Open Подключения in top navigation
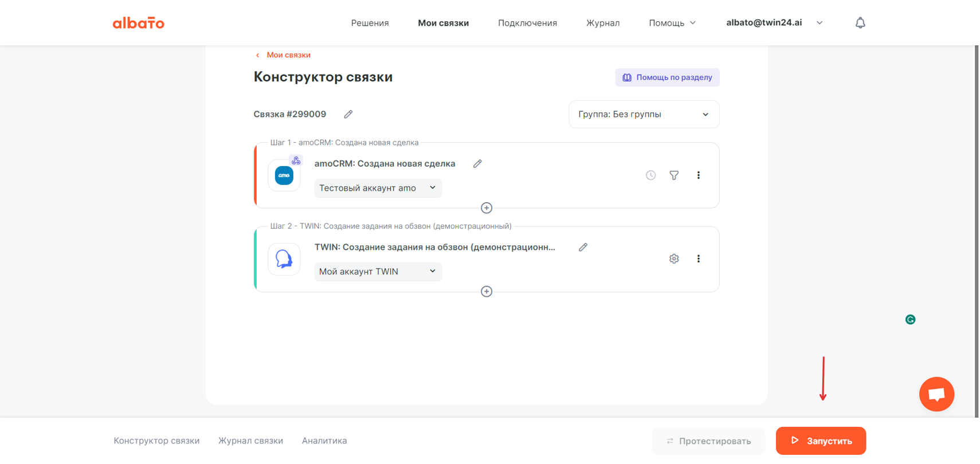This screenshot has width=980, height=464. [x=527, y=23]
